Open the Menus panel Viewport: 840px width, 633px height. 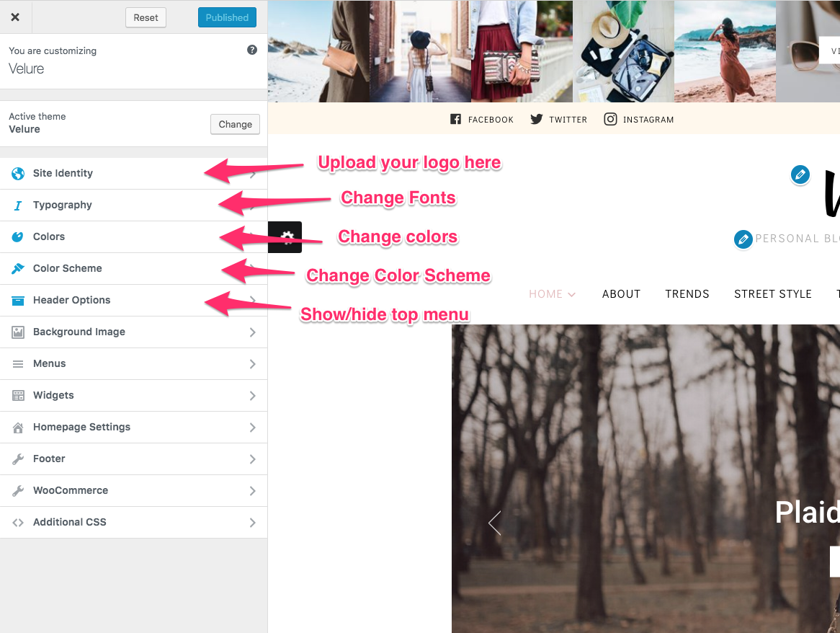click(133, 364)
